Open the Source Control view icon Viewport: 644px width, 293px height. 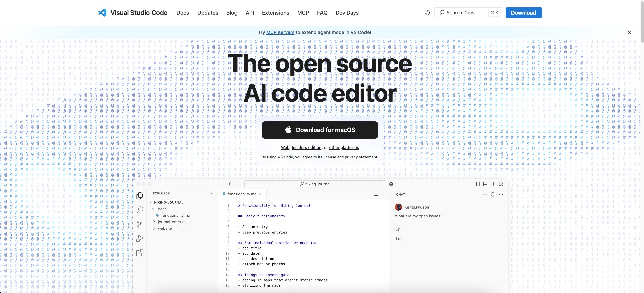click(x=140, y=224)
